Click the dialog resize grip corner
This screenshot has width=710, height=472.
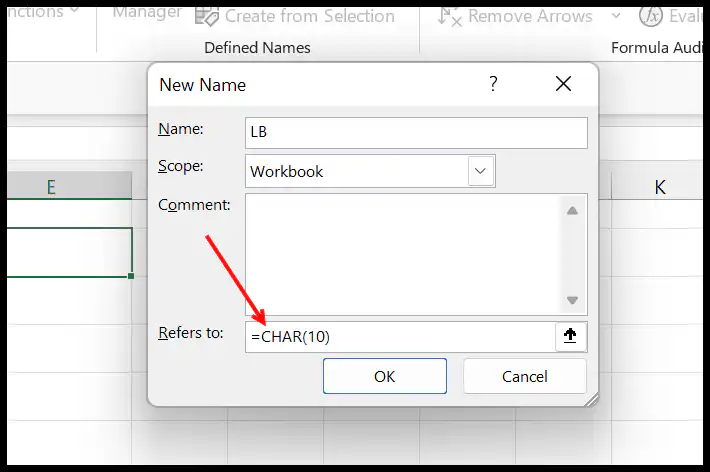click(591, 400)
